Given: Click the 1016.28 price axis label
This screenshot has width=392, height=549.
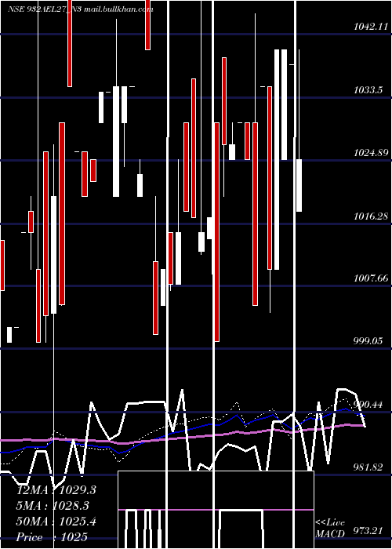Looking at the screenshot, I should click(372, 216).
